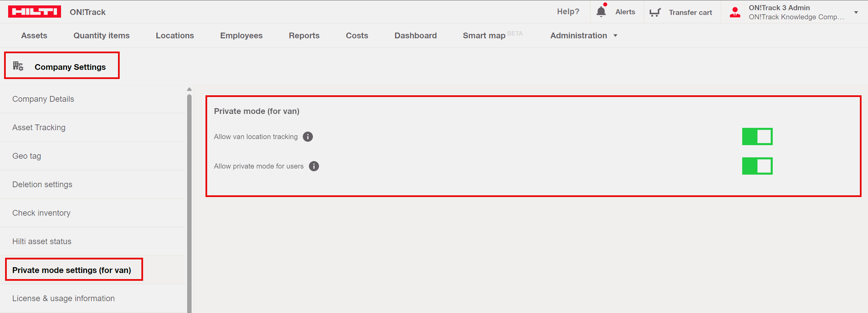
Task: Click the ON!Track app title
Action: coord(88,12)
